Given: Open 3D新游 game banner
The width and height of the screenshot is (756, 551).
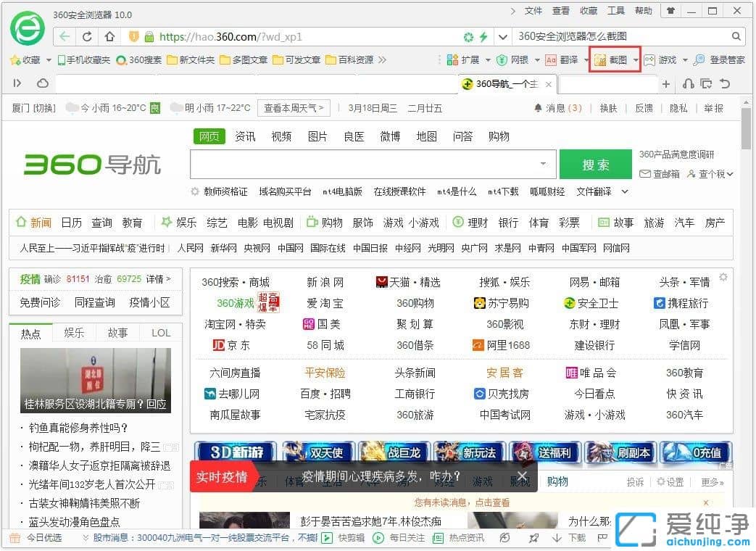Looking at the screenshot, I should click(236, 452).
